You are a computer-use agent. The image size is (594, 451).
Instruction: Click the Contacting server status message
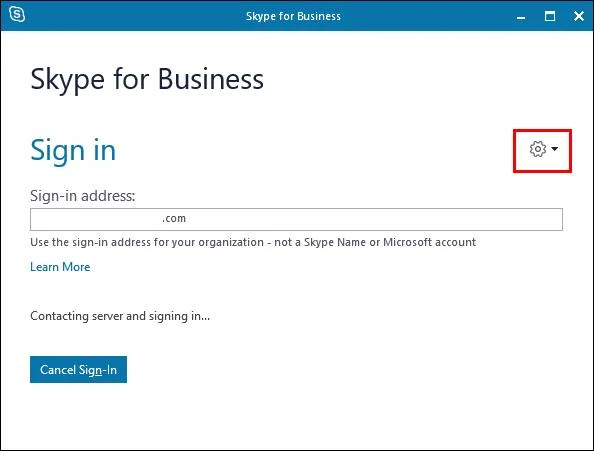coord(120,316)
